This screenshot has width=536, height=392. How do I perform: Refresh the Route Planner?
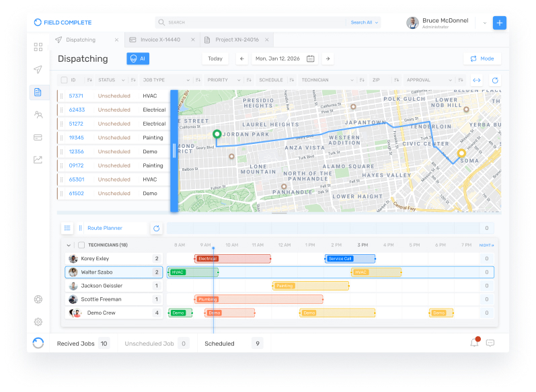157,229
